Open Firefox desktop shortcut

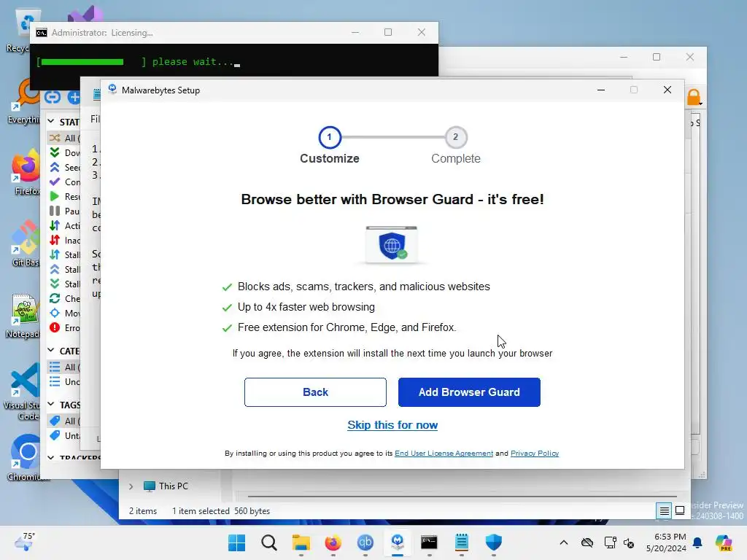tap(26, 172)
